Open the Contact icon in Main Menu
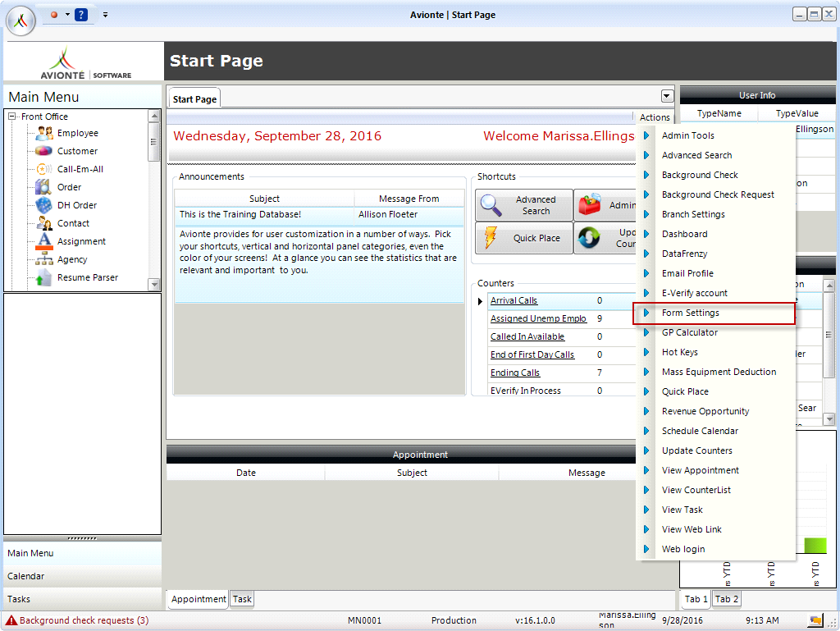 pyautogui.click(x=44, y=223)
